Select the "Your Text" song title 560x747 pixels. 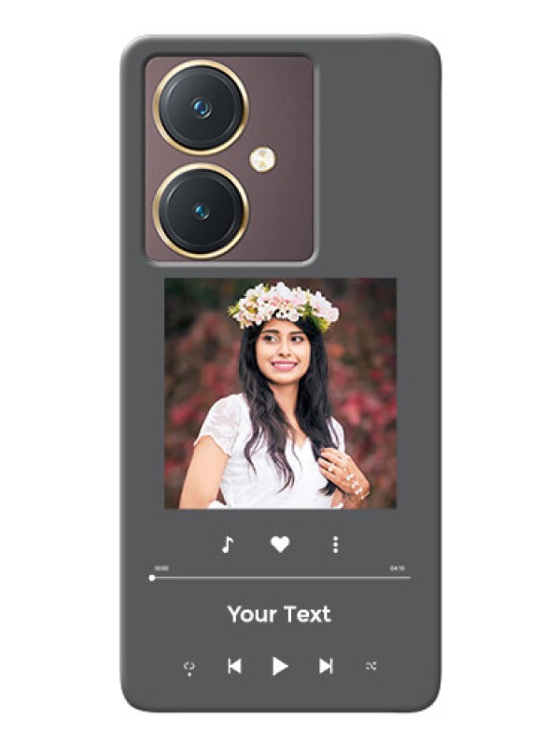279,614
